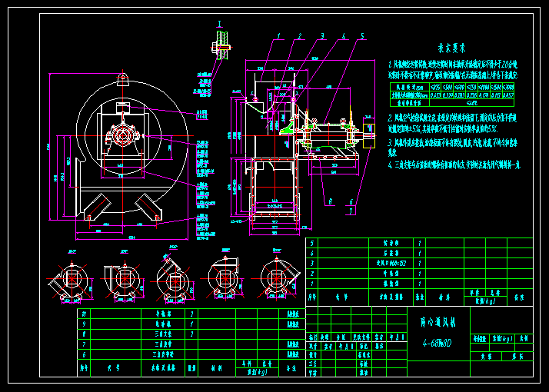Click part callout number 5 at top

pos(361,35)
